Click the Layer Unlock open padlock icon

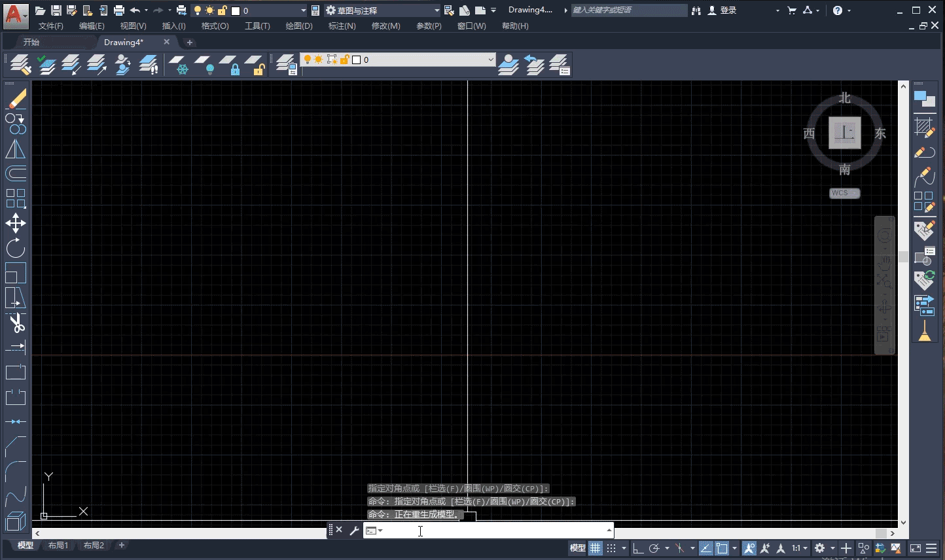(x=255, y=65)
